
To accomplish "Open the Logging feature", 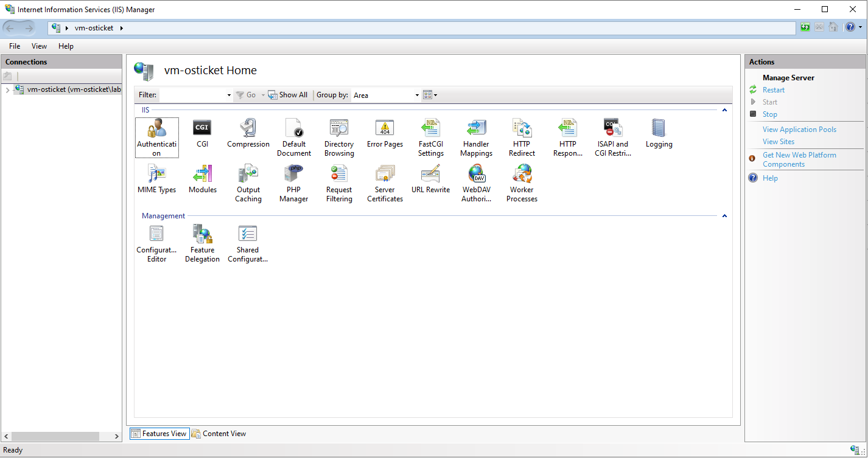I will click(x=659, y=133).
